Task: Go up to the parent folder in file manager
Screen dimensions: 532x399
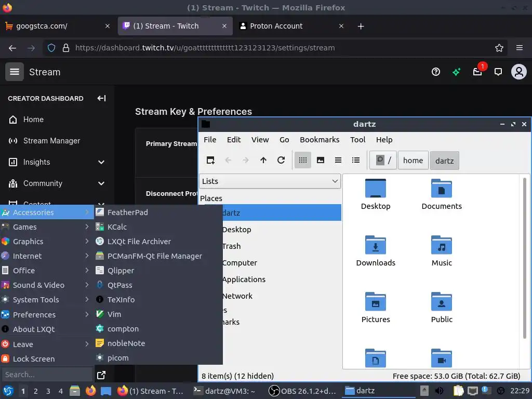Action: (x=263, y=160)
